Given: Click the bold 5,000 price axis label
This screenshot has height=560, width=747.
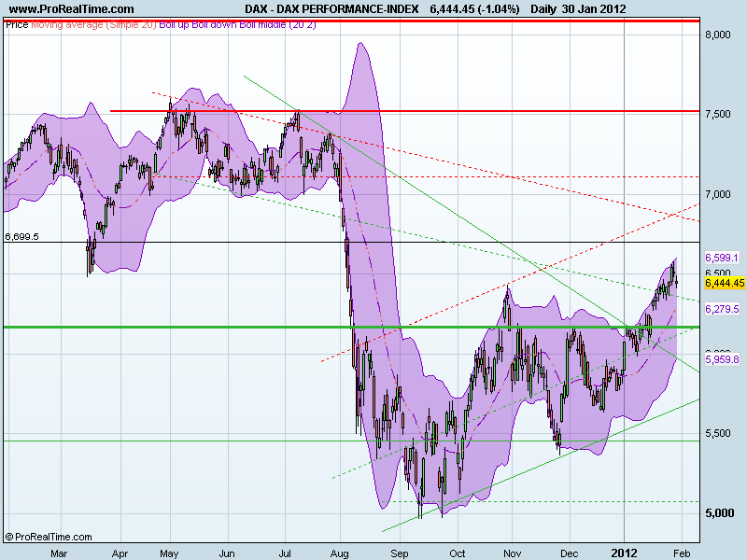Looking at the screenshot, I should coord(720,513).
